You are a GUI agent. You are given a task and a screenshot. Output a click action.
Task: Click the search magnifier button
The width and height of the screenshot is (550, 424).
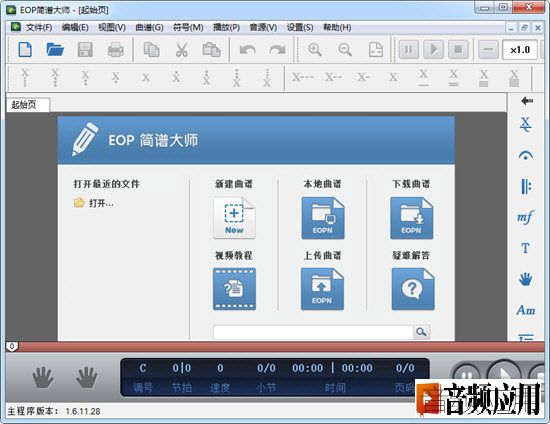[x=421, y=332]
